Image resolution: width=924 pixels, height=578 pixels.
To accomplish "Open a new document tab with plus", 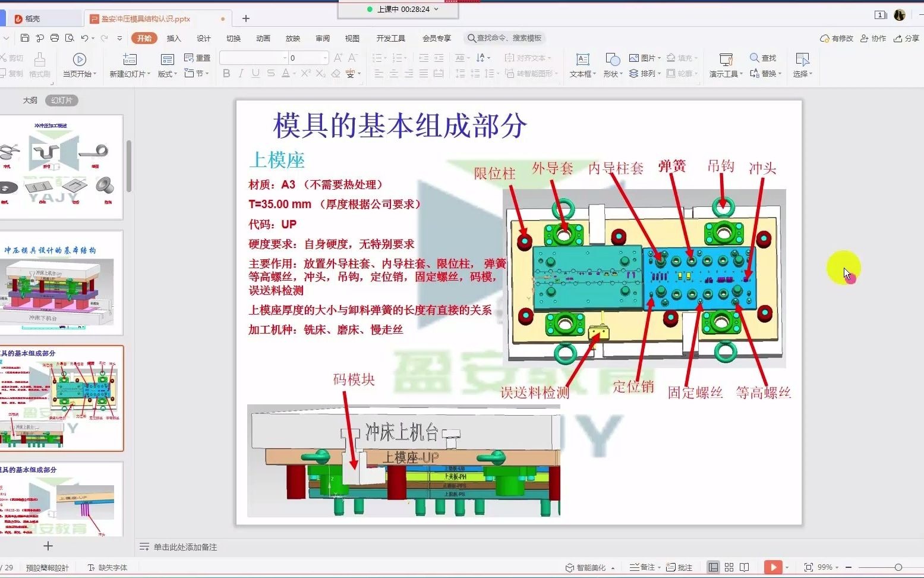I will pos(245,18).
